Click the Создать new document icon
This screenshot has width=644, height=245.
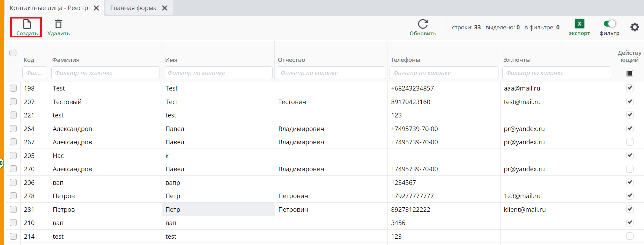point(27,24)
